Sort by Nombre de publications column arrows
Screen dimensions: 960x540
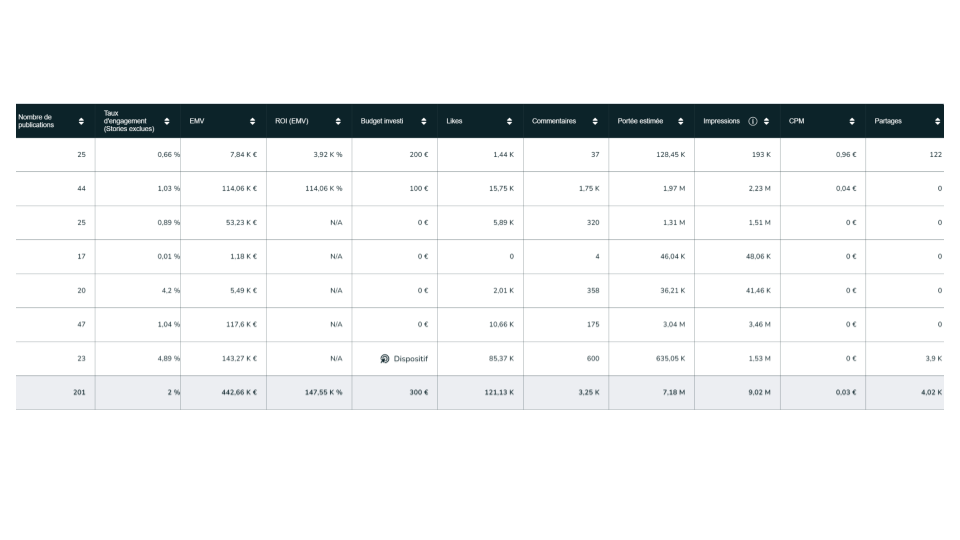click(x=81, y=121)
